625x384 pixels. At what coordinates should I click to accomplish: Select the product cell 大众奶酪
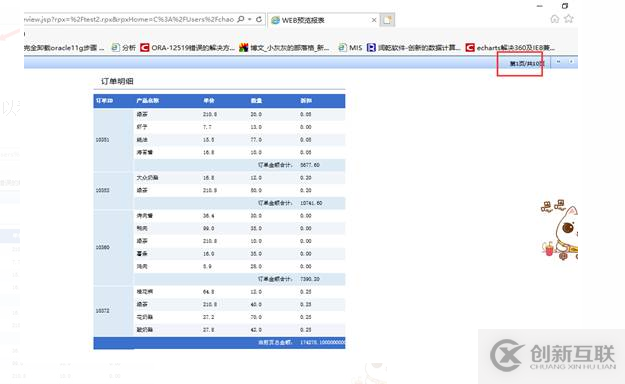(147, 177)
